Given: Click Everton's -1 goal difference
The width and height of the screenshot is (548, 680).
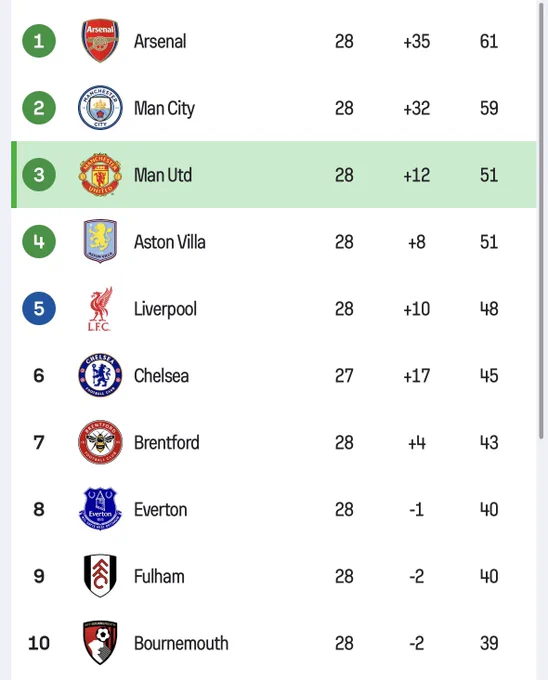Looking at the screenshot, I should (416, 510).
